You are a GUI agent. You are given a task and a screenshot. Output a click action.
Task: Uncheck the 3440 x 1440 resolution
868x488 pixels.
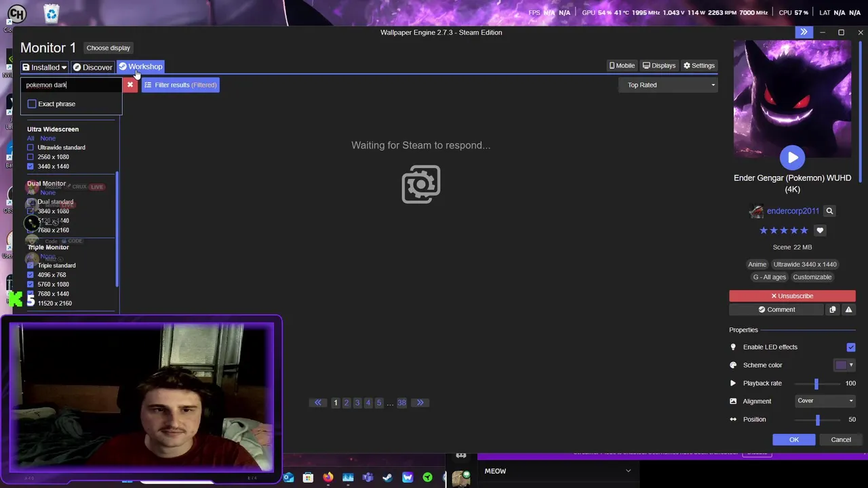coord(31,166)
